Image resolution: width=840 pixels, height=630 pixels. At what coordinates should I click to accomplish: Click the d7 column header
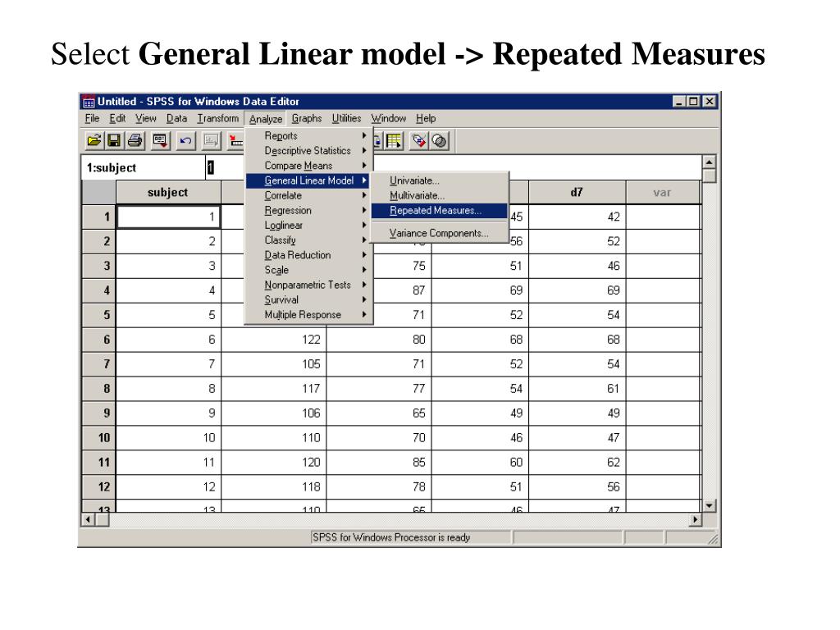tap(577, 192)
